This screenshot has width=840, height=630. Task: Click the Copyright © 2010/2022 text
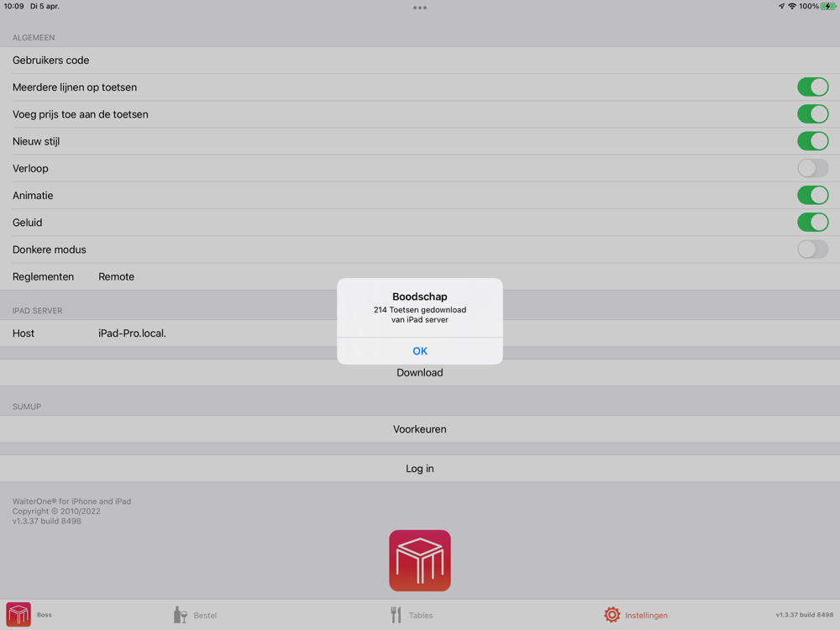tap(56, 511)
